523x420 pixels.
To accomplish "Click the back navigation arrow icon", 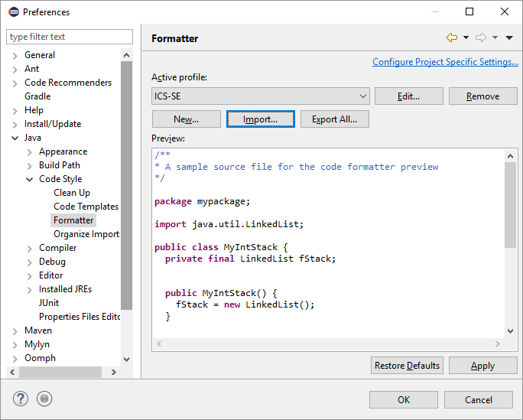I will tap(451, 37).
